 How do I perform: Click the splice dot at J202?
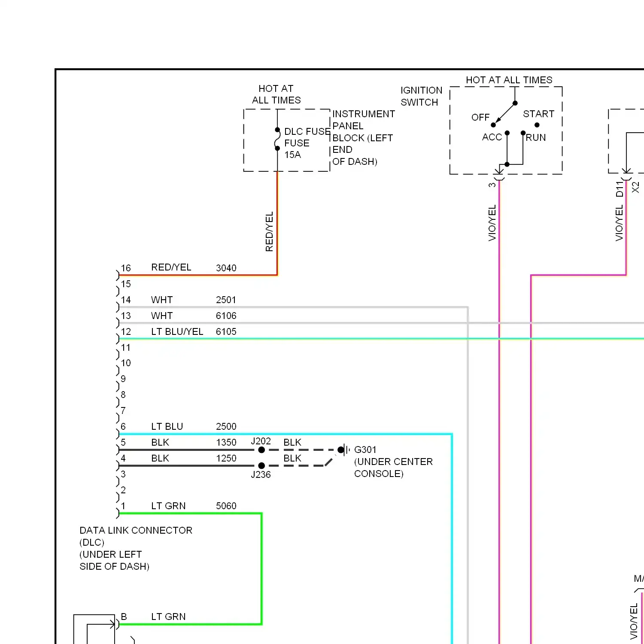click(x=261, y=450)
